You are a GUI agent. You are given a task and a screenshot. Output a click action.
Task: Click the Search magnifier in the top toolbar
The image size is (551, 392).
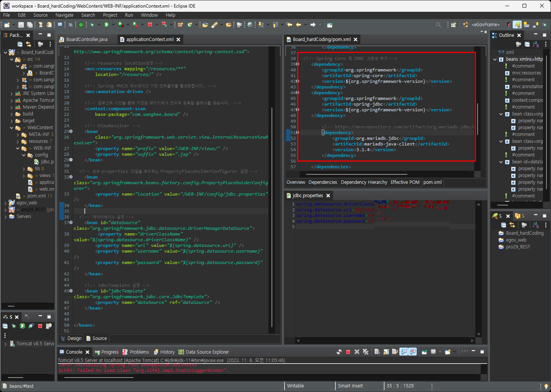click(x=438, y=25)
